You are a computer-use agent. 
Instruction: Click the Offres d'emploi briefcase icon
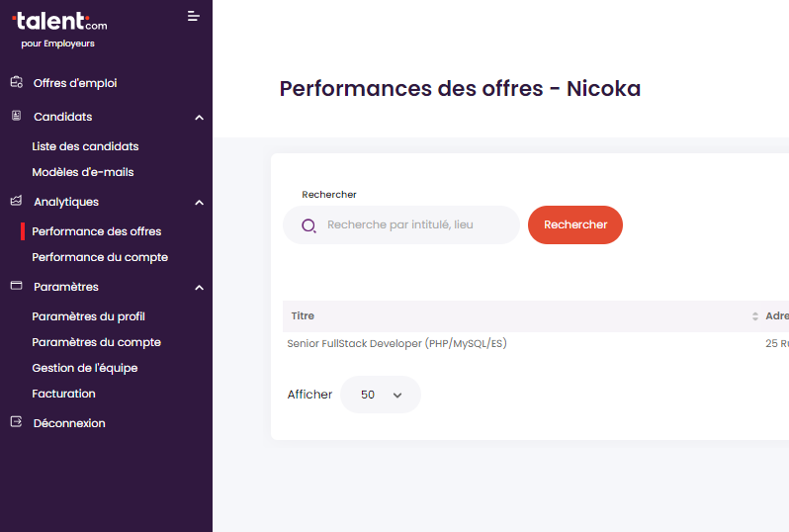(x=17, y=82)
